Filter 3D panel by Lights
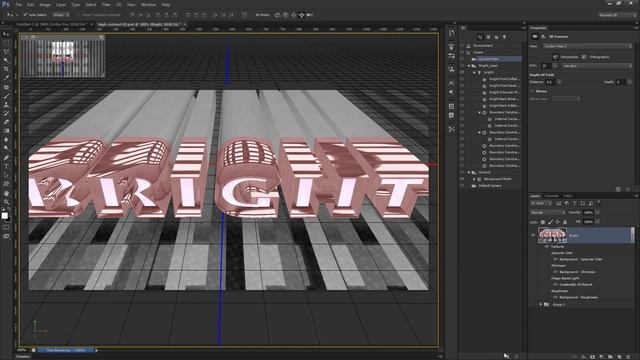This screenshot has width=640, height=360. (x=504, y=37)
